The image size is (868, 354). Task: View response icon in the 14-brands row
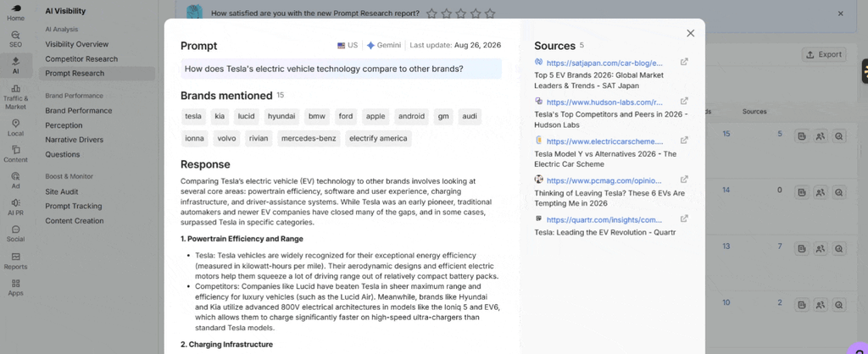tap(802, 192)
